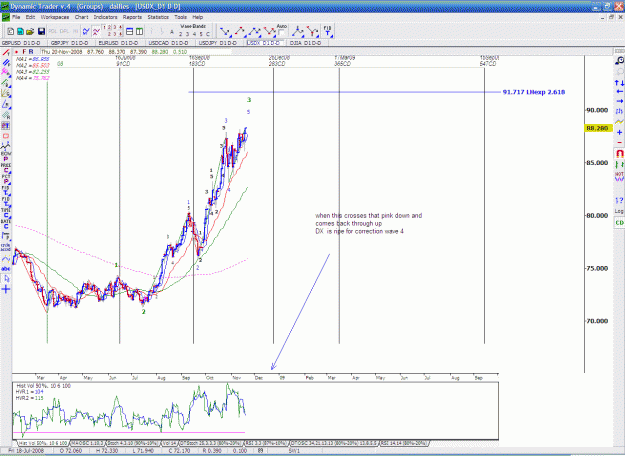Viewport: 625px width, 456px height.
Task: Click the floppy disk Save icon
Action: [41, 31]
